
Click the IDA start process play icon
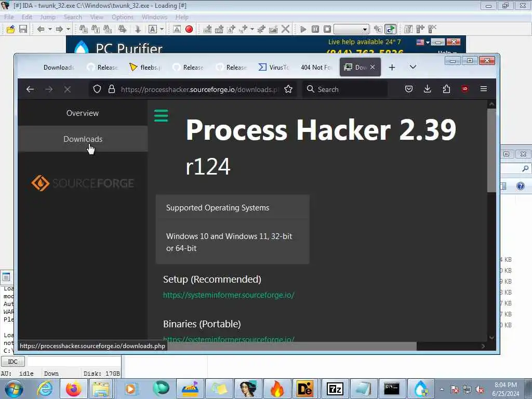[x=303, y=29]
